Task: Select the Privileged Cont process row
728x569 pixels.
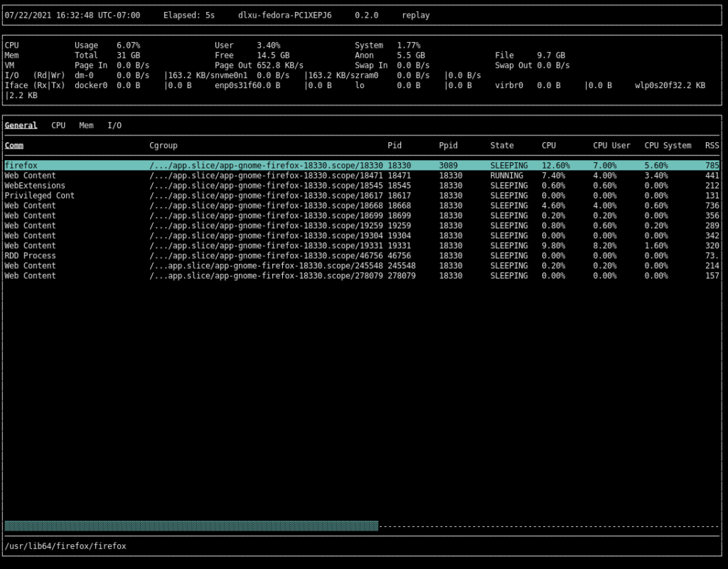Action: click(x=39, y=196)
